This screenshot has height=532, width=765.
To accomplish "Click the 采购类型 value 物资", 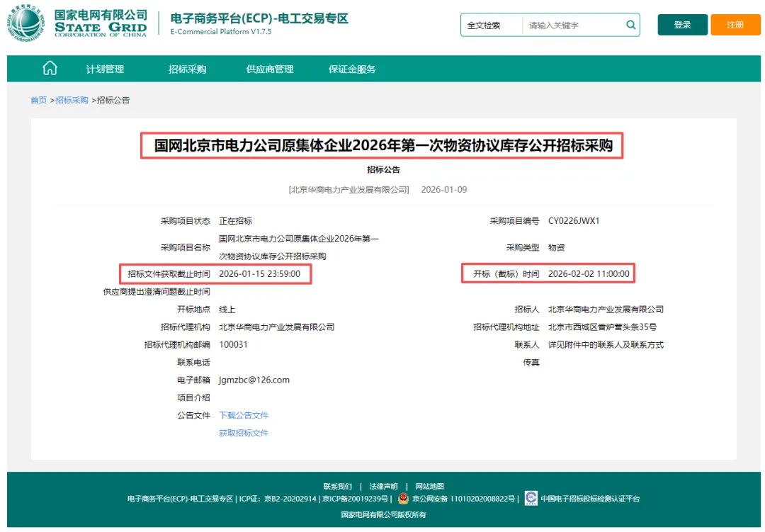I will point(556,247).
